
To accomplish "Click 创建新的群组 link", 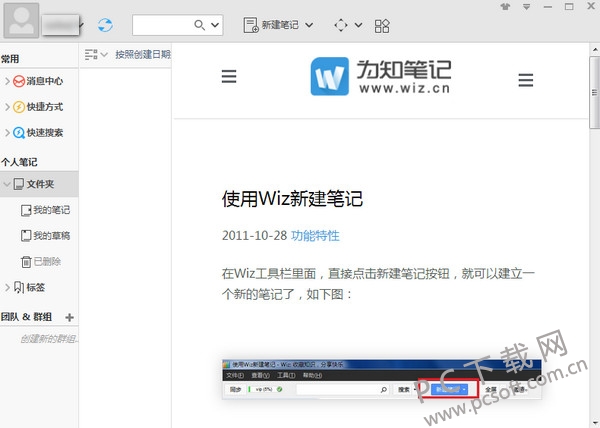I will [x=49, y=339].
